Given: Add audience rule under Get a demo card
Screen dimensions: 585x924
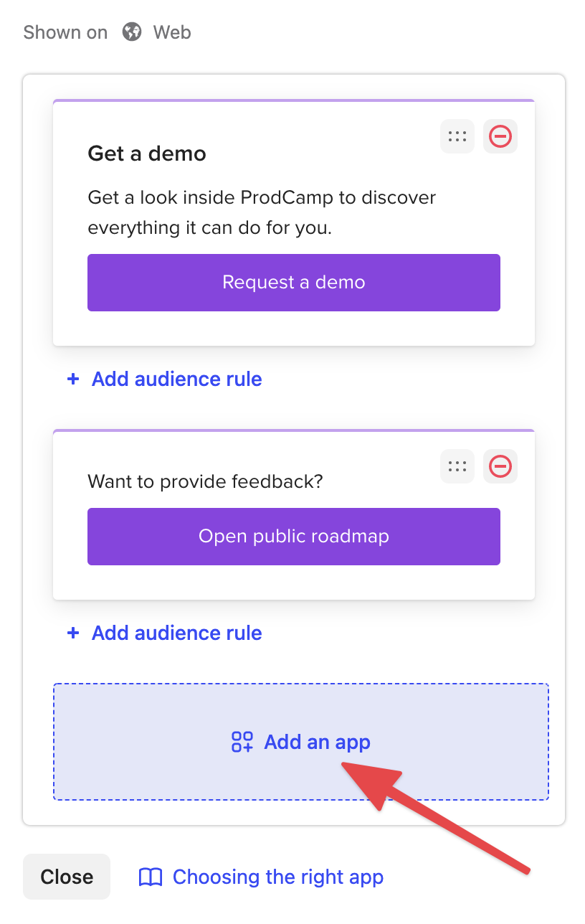Looking at the screenshot, I should click(x=177, y=379).
